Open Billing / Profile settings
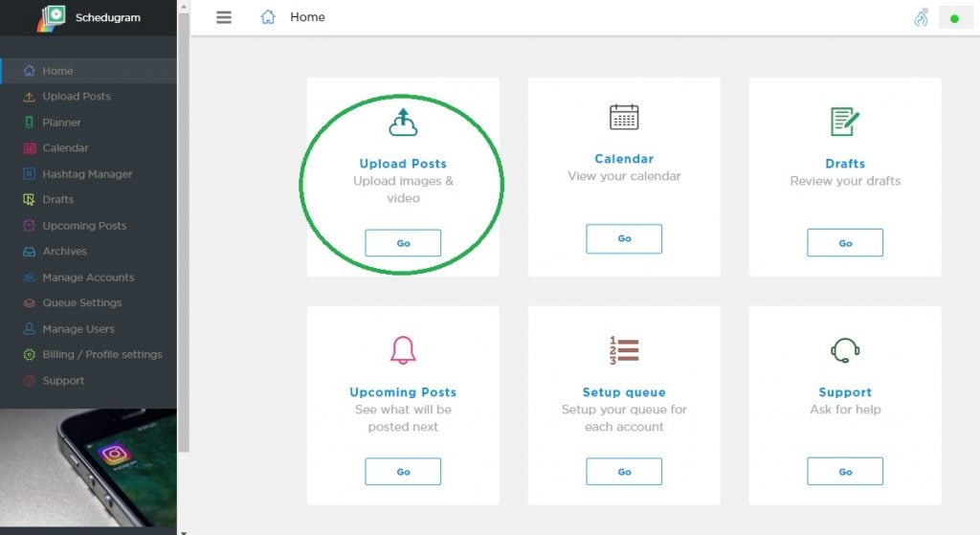The height and width of the screenshot is (535, 980). pyautogui.click(x=101, y=355)
